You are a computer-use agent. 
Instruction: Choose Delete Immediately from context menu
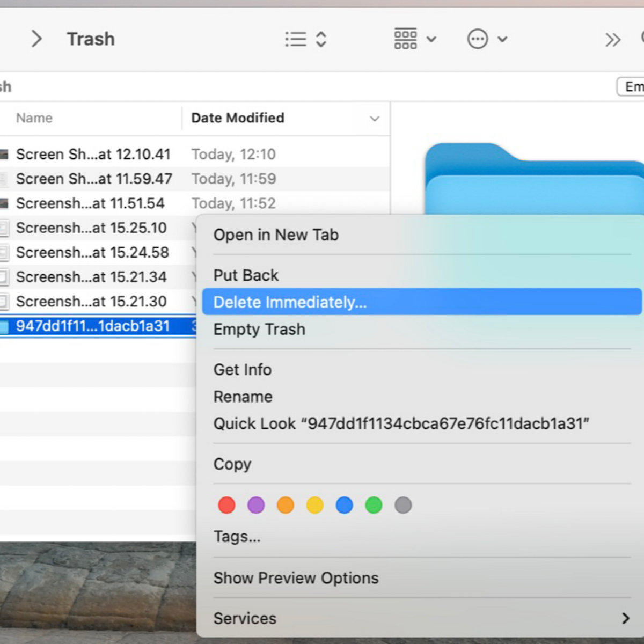click(x=290, y=302)
